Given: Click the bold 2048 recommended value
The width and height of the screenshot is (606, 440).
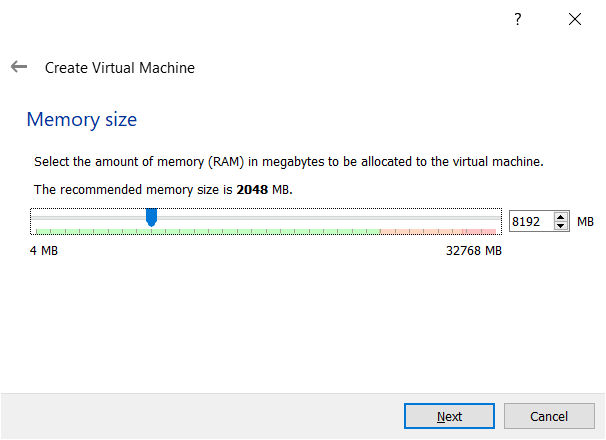Looking at the screenshot, I should tap(252, 189).
